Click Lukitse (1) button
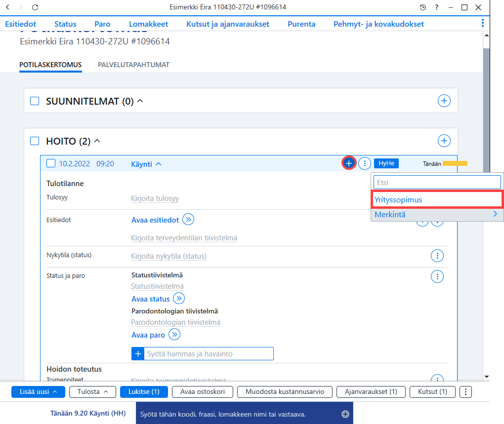 point(144,392)
